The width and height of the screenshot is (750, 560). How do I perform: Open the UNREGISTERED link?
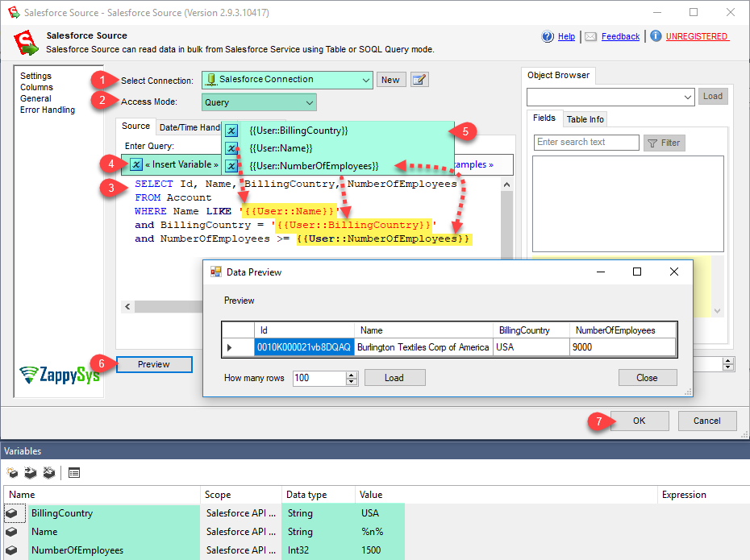[697, 36]
